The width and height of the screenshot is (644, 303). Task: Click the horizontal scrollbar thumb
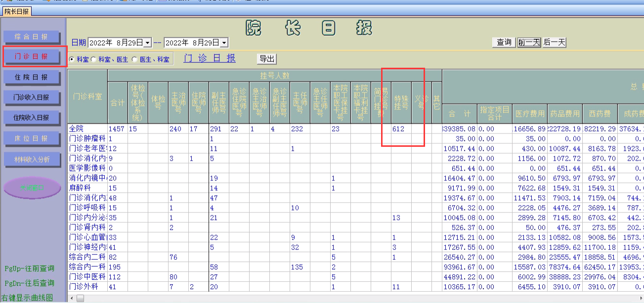click(x=80, y=298)
